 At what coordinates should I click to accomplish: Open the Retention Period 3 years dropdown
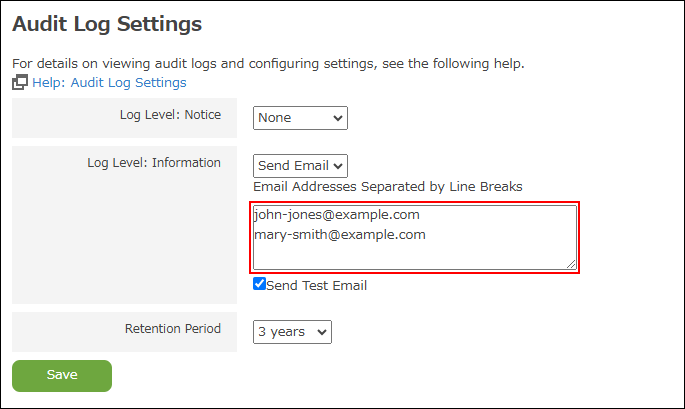(x=291, y=332)
